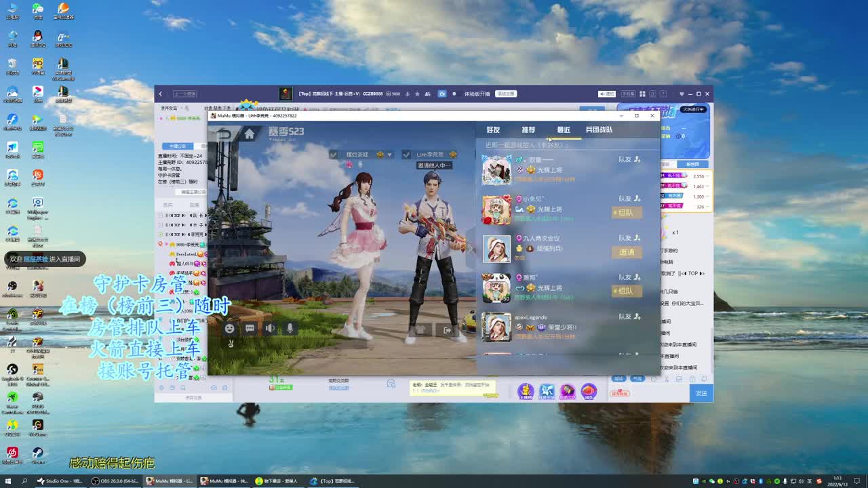Image resolution: width=868 pixels, height=488 pixels.
Task: Open Studio One from the taskbar
Action: (60, 481)
